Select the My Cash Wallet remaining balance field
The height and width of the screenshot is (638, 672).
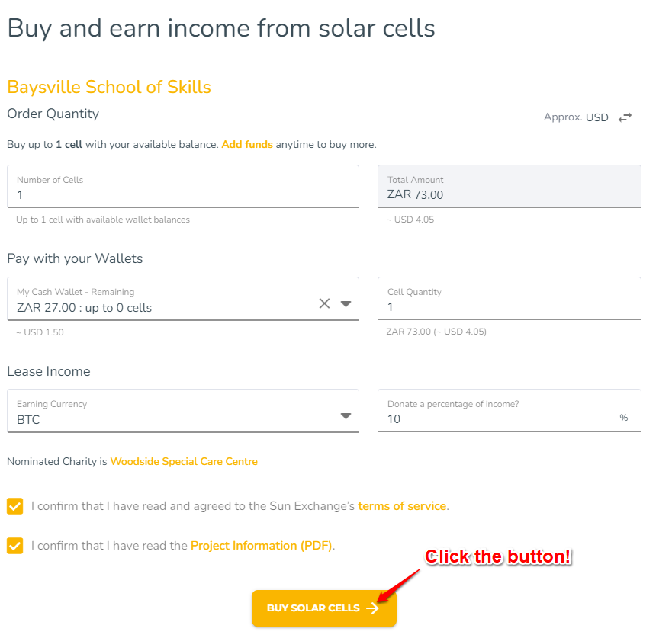click(183, 299)
